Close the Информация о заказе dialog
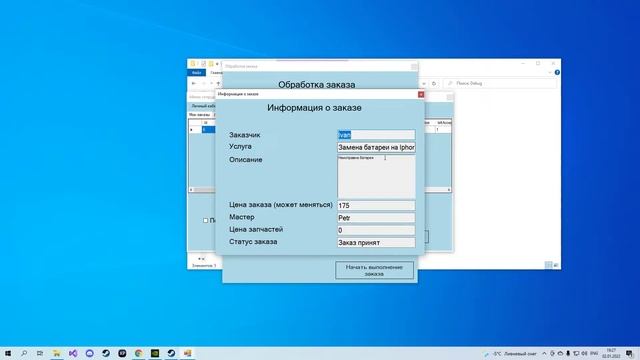Image resolution: width=640 pixels, height=360 pixels. point(421,94)
